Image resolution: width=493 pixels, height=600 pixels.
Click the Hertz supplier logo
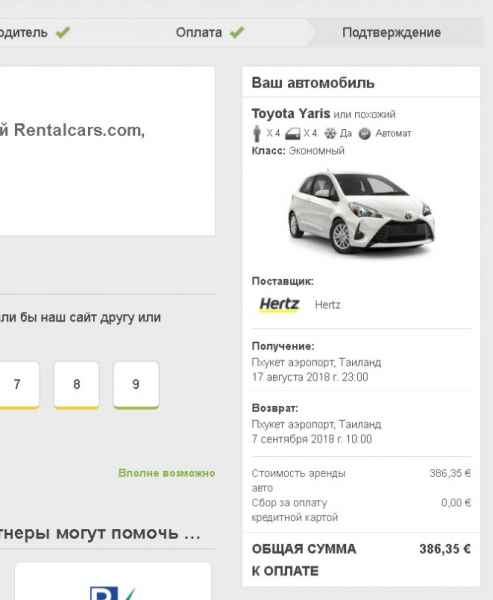279,305
